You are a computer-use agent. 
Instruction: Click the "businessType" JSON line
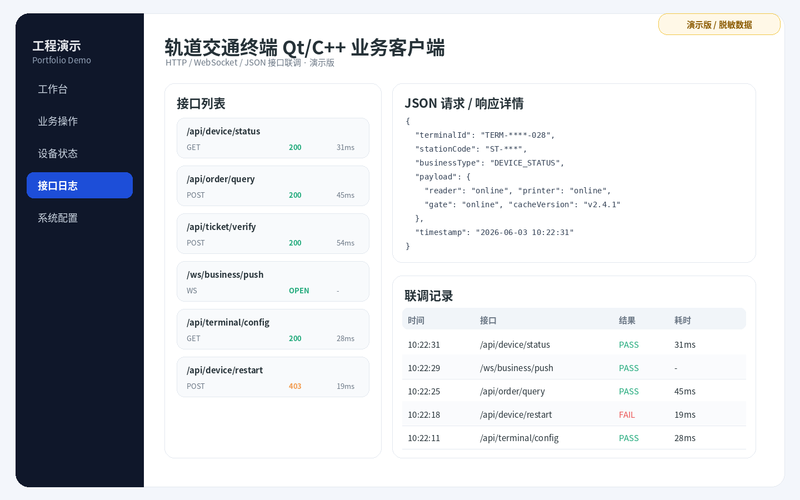(x=489, y=163)
